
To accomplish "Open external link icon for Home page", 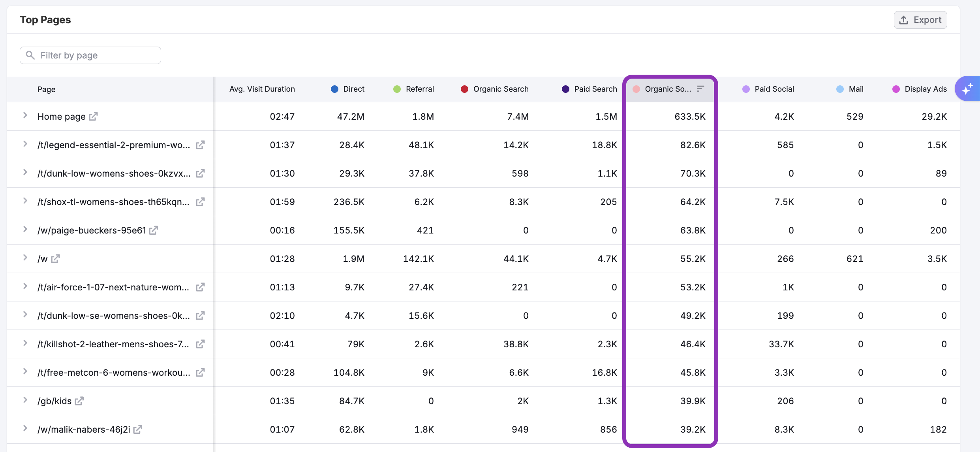I will click(x=93, y=117).
